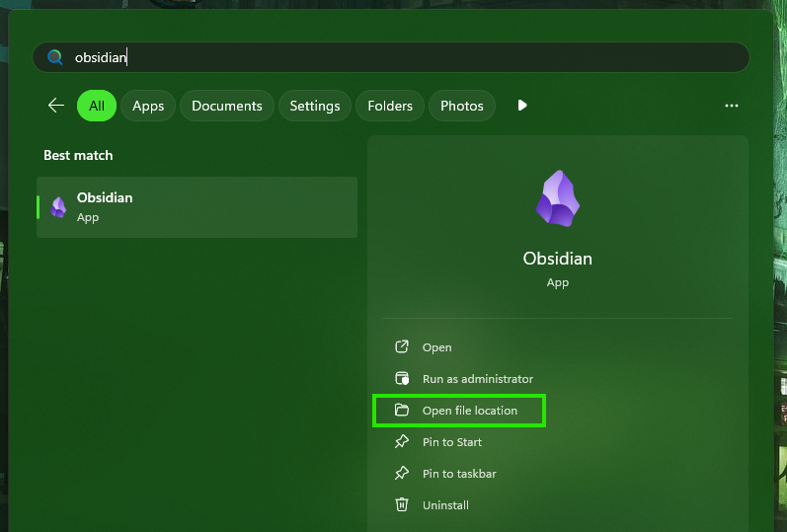Switch to the Apps filter tab
The width and height of the screenshot is (787, 532).
click(148, 106)
